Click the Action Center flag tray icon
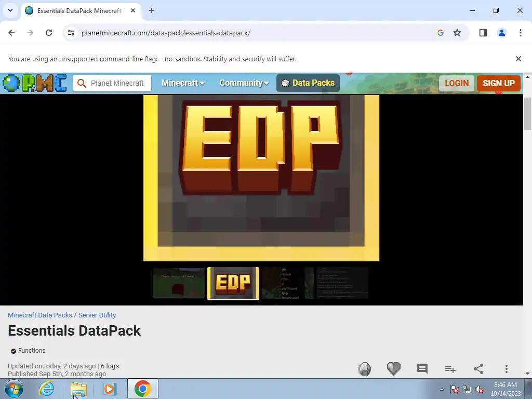 coord(455,389)
